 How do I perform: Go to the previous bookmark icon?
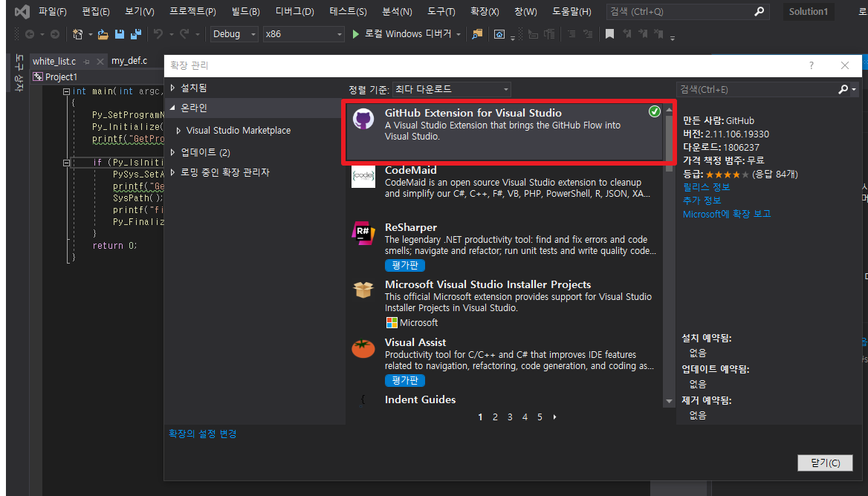(x=626, y=34)
